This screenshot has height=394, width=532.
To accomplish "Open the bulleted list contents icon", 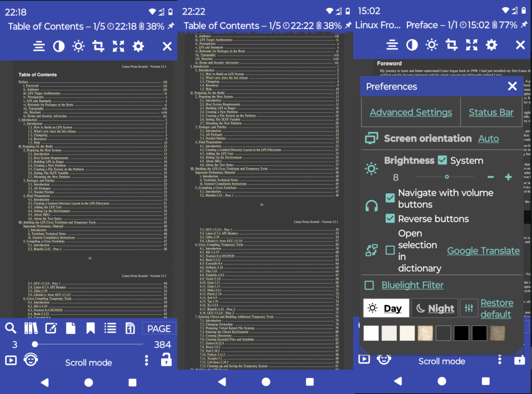I will (110, 328).
